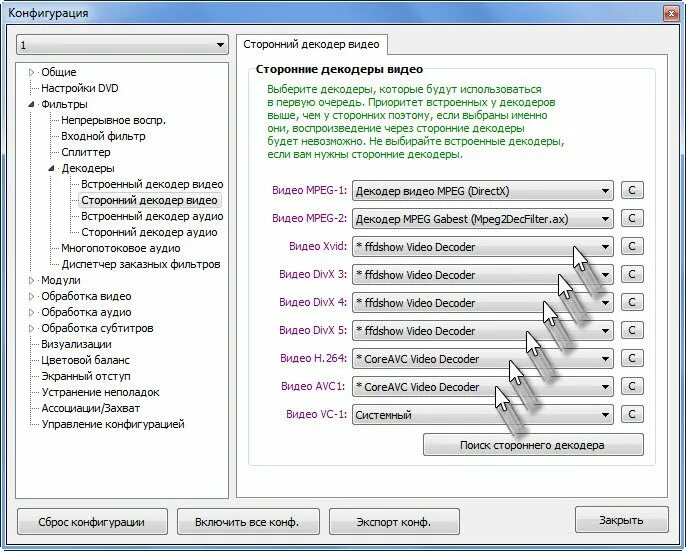The width and height of the screenshot is (686, 551).
Task: Open the Видео H.264 decoder dropdown
Action: 483,359
